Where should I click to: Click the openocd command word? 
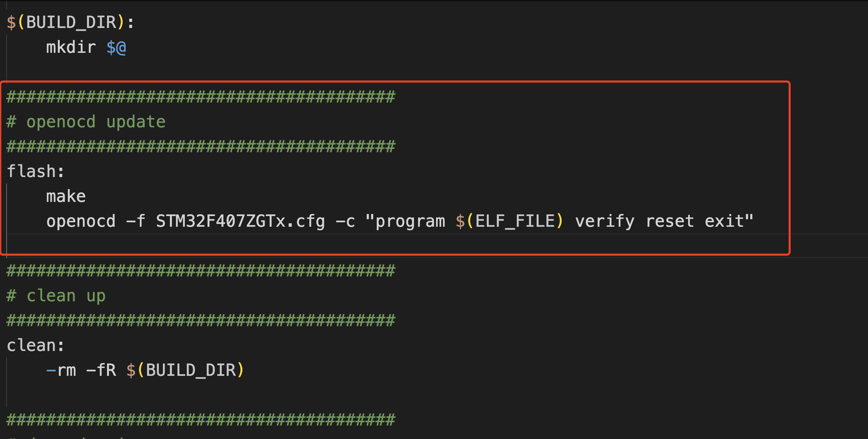coord(81,221)
